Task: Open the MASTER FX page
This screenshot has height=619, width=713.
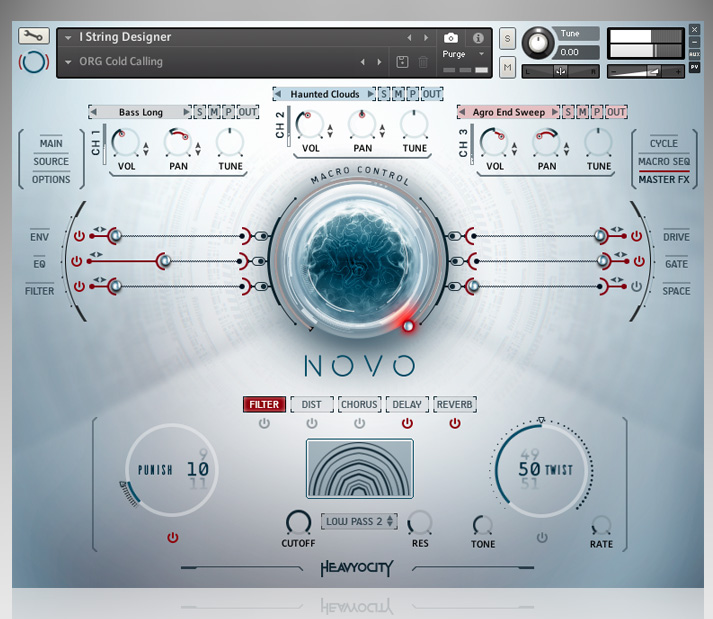Action: [664, 180]
